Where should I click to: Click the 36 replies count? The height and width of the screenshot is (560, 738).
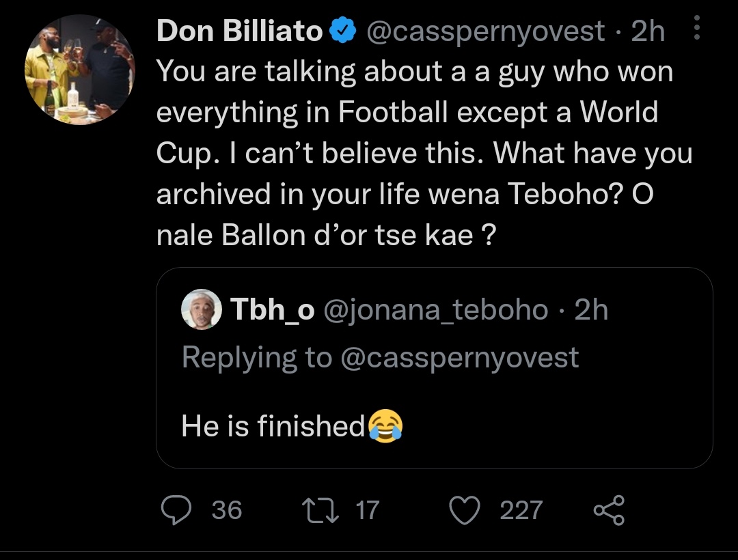point(227,510)
